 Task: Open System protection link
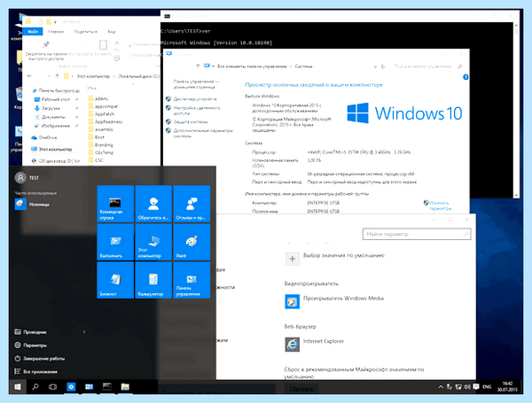191,121
